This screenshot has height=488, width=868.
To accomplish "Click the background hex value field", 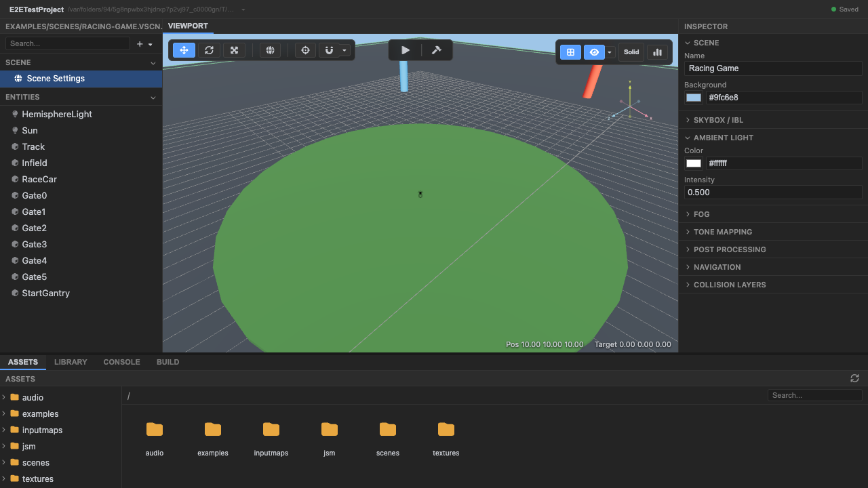I will [784, 98].
